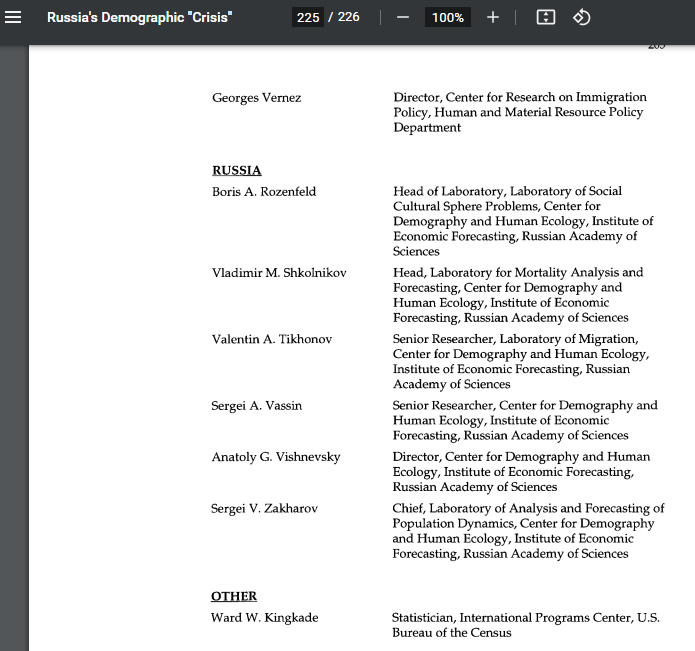Click the RUSSIA section heading
Screen dimensions: 695x651
click(236, 170)
